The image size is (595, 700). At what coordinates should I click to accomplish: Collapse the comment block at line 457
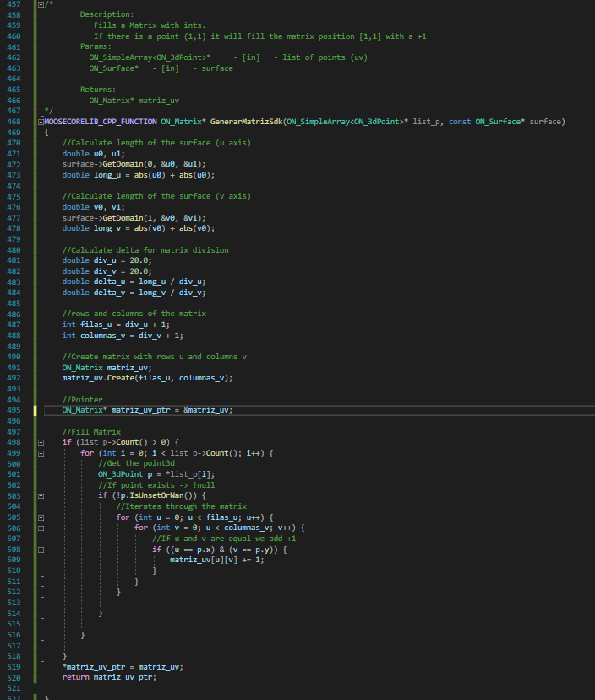(41, 4)
